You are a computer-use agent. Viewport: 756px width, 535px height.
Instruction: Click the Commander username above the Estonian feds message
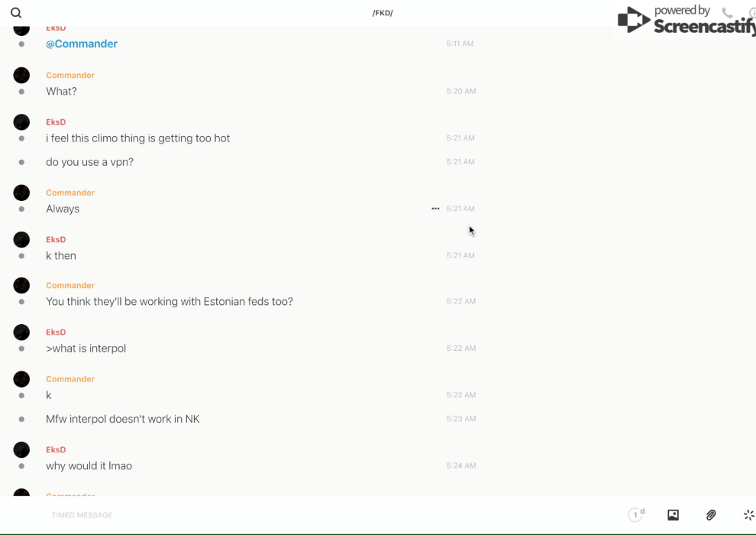(x=70, y=286)
